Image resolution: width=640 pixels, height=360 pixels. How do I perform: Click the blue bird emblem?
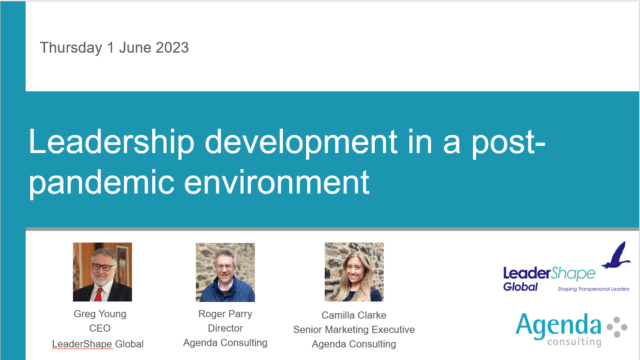[616, 255]
